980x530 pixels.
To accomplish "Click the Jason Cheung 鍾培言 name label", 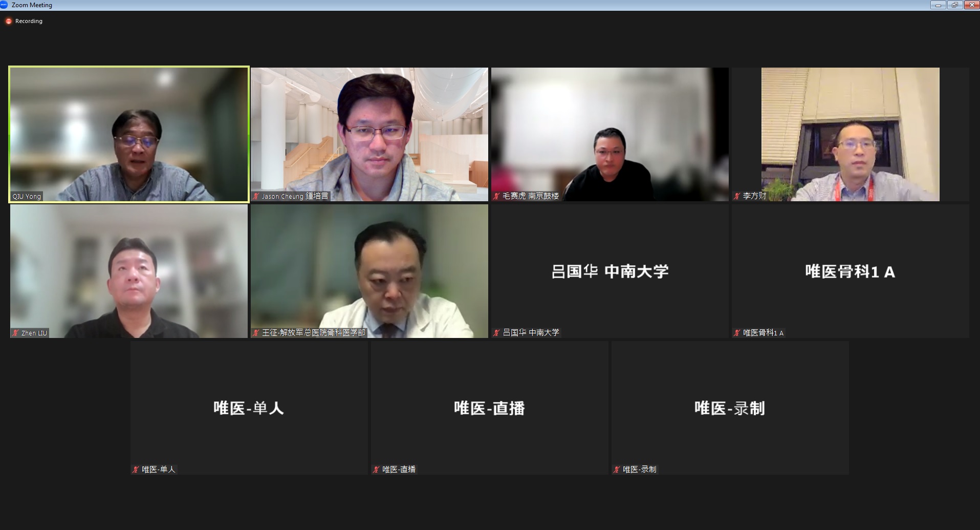I will 295,196.
